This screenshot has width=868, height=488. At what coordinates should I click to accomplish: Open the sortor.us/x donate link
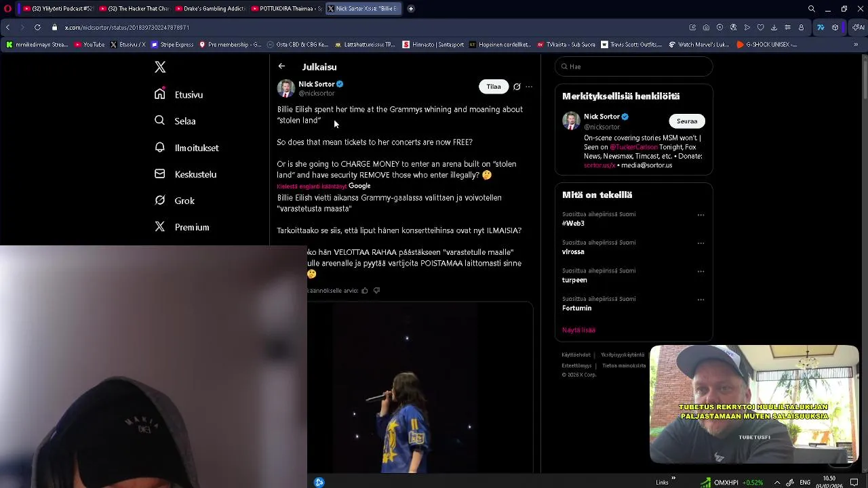coord(599,165)
